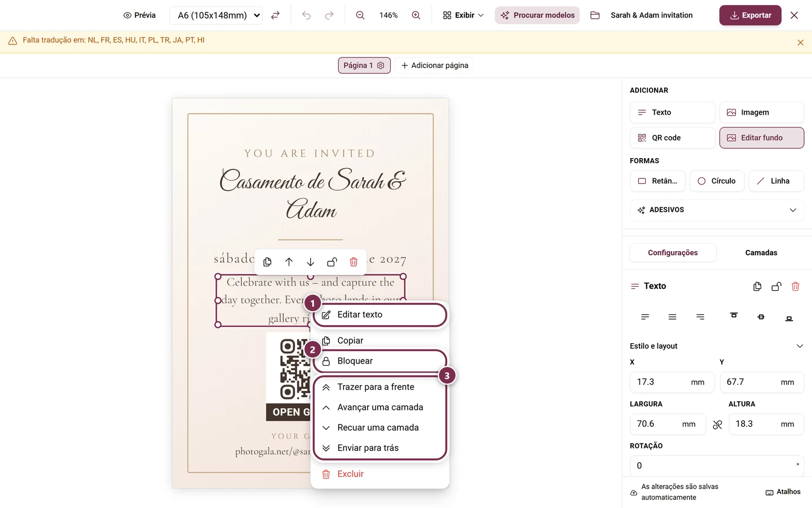Align text to the middle vertically
The image size is (812, 508).
tap(761, 317)
